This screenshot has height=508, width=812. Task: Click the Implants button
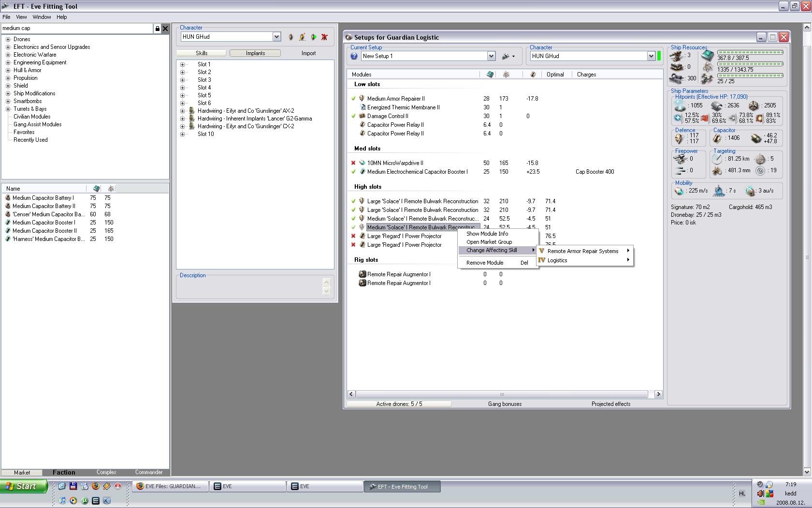[255, 53]
